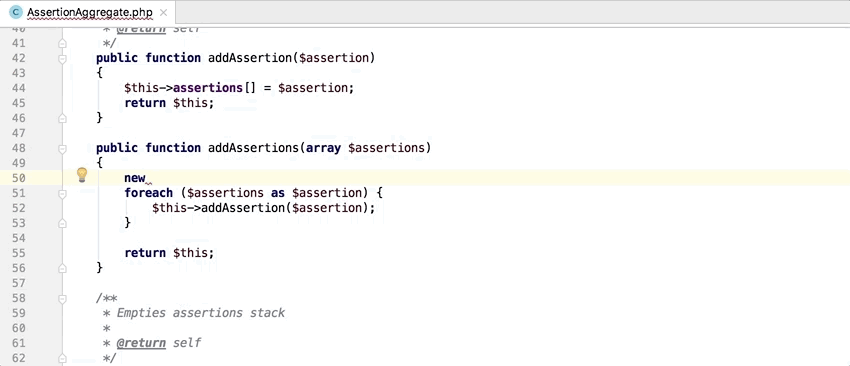Click the 'public' keyword on line 42
Viewport: 850px width, 366px height.
pyautogui.click(x=117, y=58)
